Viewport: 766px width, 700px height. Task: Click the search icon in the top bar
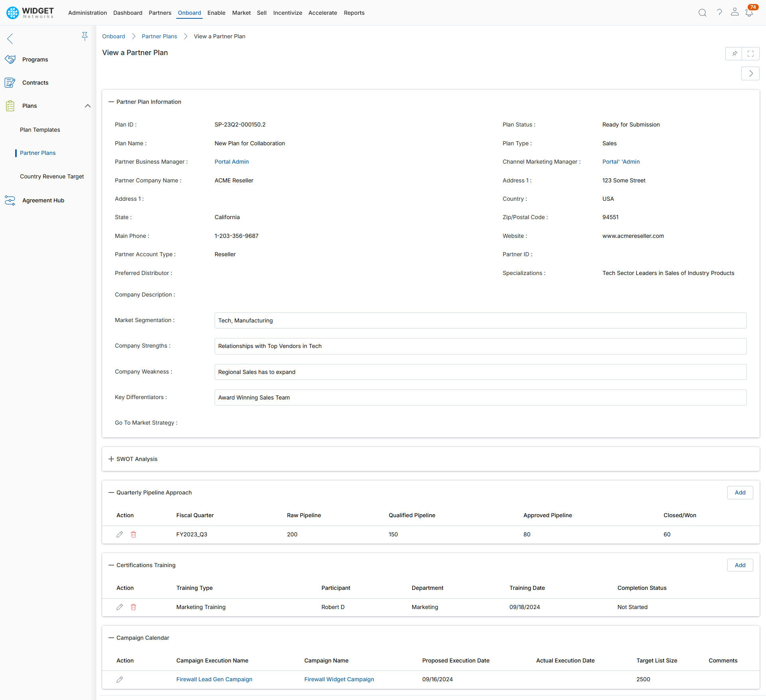click(703, 12)
